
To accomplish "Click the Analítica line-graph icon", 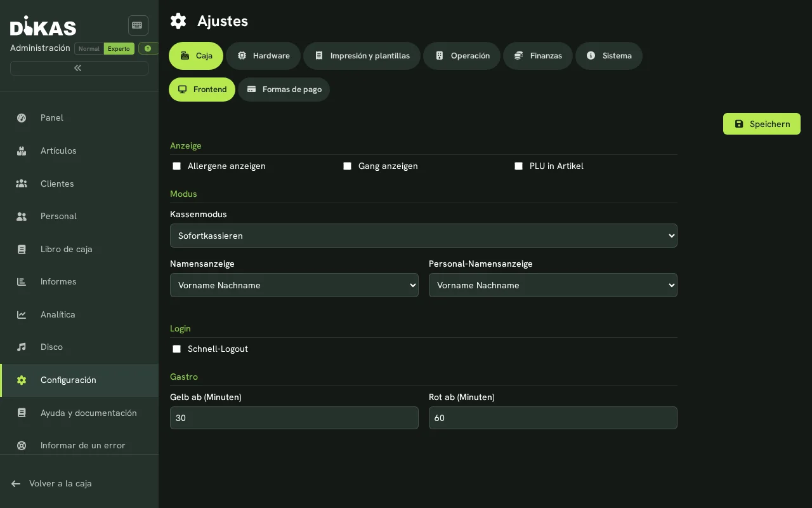I will pos(22,315).
